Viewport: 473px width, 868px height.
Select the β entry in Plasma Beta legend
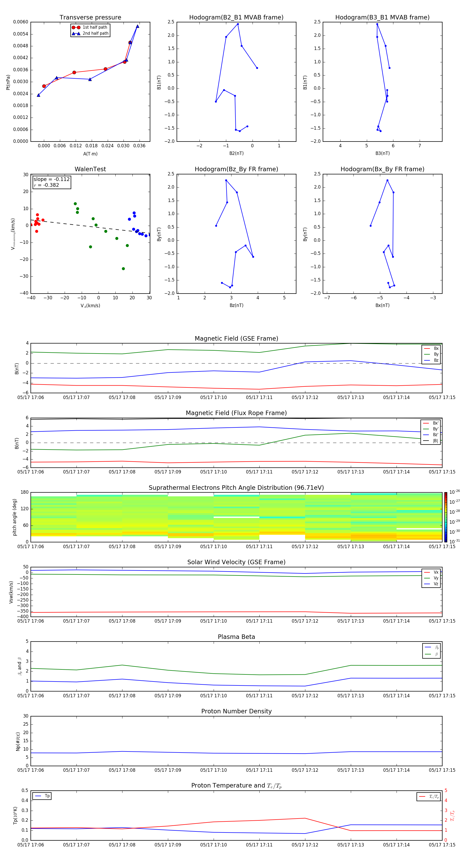(431, 654)
